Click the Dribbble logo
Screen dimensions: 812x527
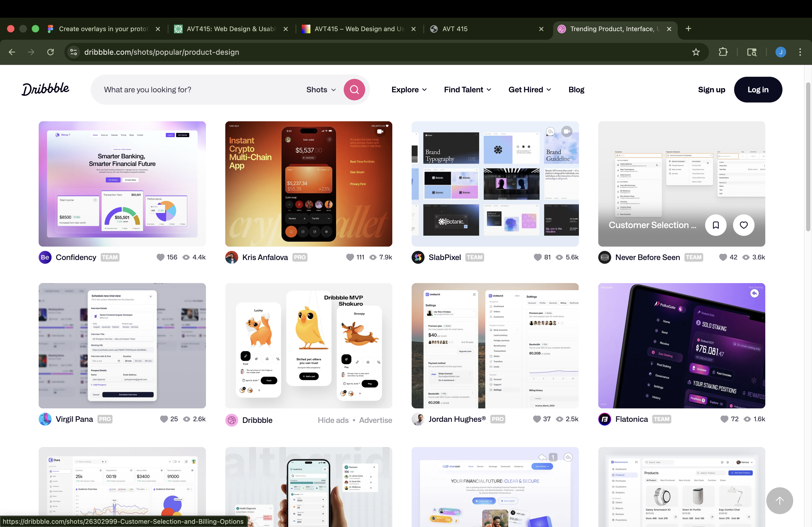point(45,89)
